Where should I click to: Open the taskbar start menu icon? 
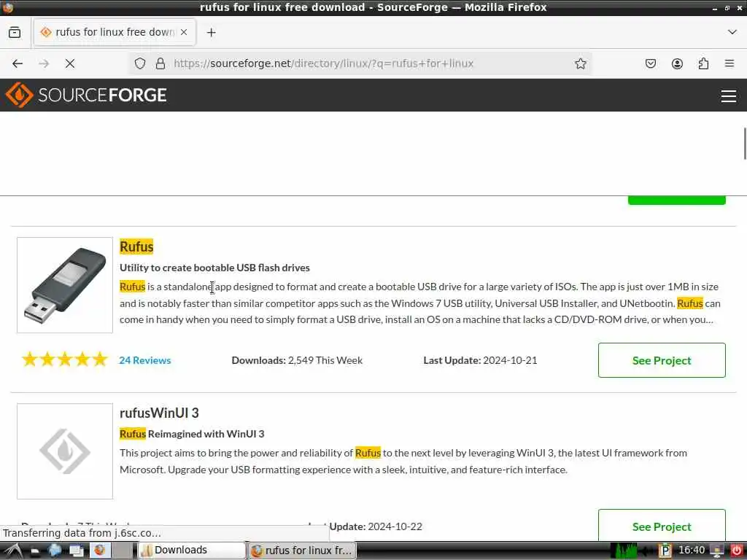click(13, 551)
